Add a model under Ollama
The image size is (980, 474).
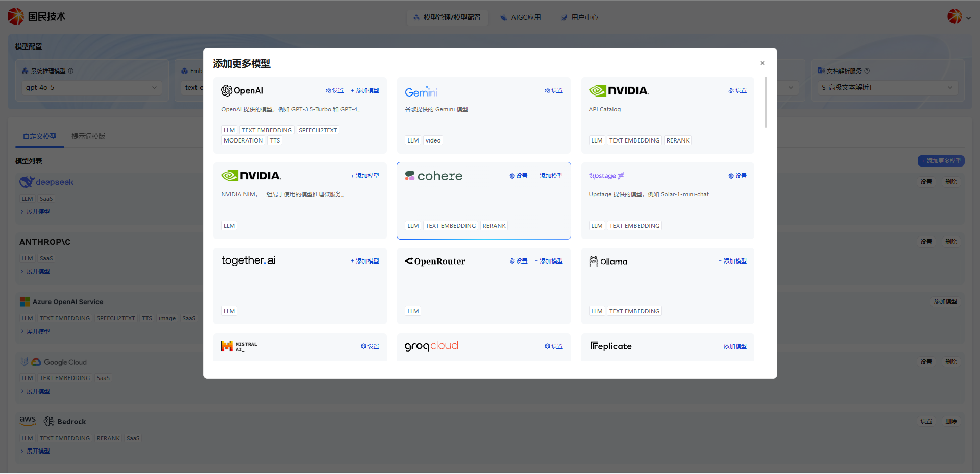tap(732, 261)
